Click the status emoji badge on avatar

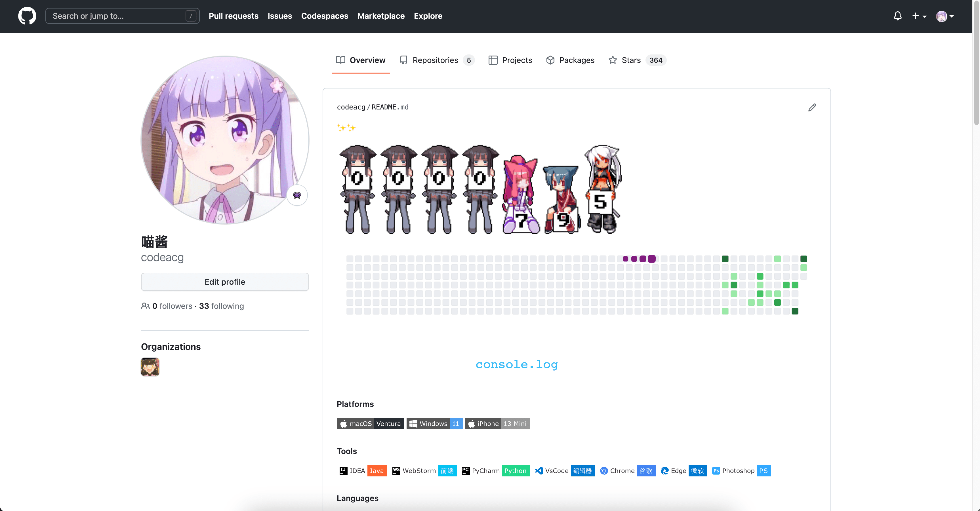point(297,195)
